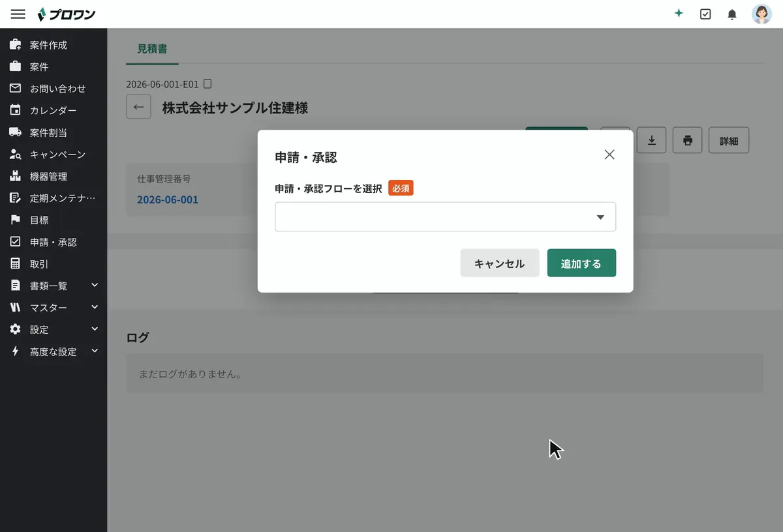
Task: Click the approval flow select field
Action: [445, 216]
